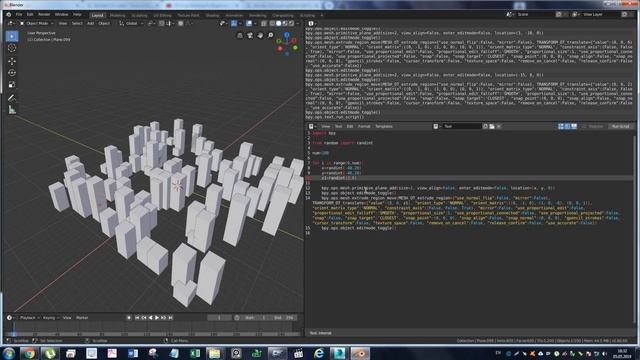Viewport: 640px width, 360px height.
Task: Toggle show overlays in viewport header
Action: pyautogui.click(x=249, y=24)
